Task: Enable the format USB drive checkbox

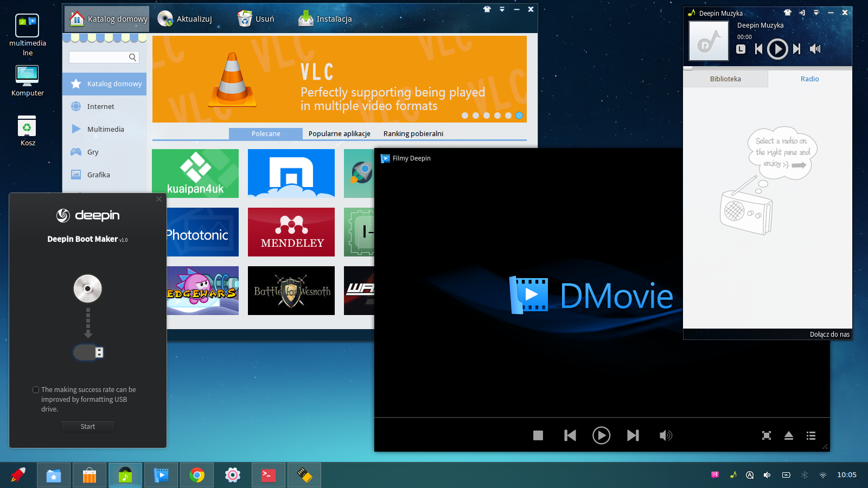Action: pyautogui.click(x=36, y=390)
